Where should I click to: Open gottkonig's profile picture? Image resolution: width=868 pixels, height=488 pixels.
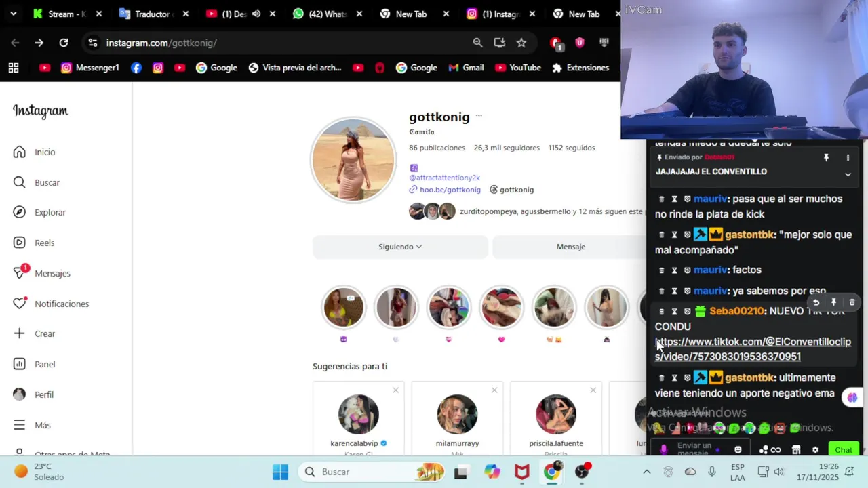pyautogui.click(x=353, y=161)
